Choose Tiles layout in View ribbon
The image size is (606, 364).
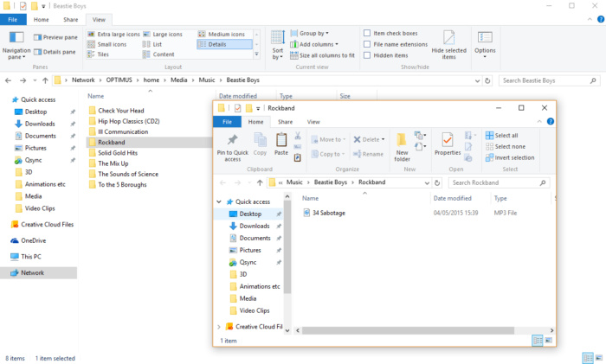pyautogui.click(x=98, y=54)
